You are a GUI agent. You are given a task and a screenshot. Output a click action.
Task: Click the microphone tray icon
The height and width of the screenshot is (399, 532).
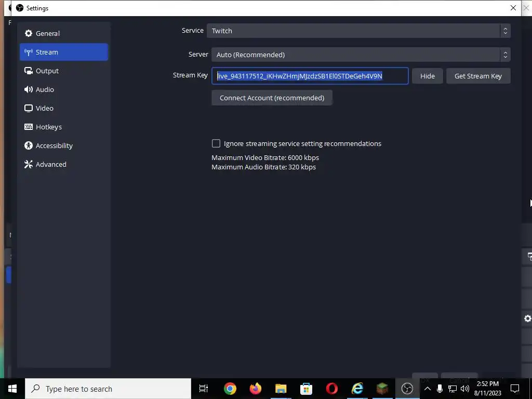pyautogui.click(x=440, y=389)
